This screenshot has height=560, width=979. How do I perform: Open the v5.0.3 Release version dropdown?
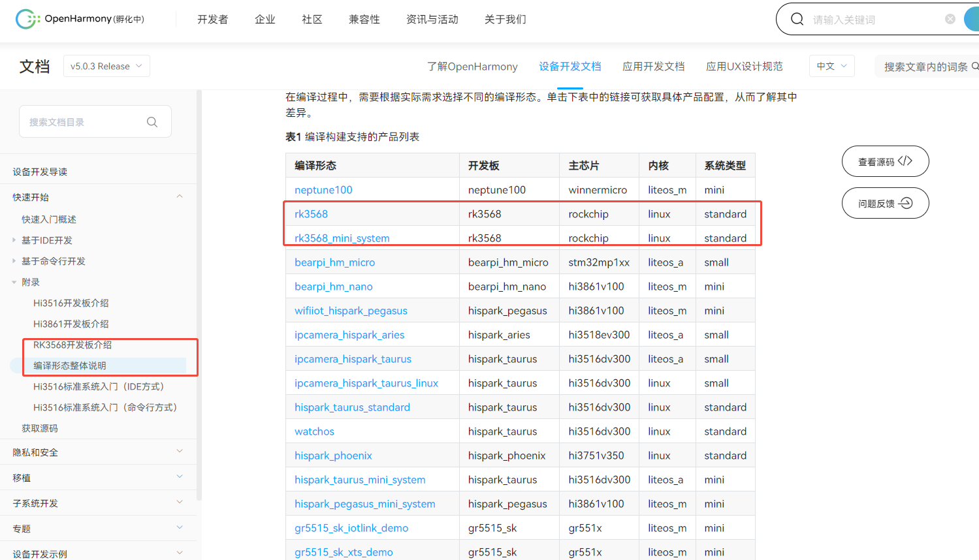click(x=106, y=66)
